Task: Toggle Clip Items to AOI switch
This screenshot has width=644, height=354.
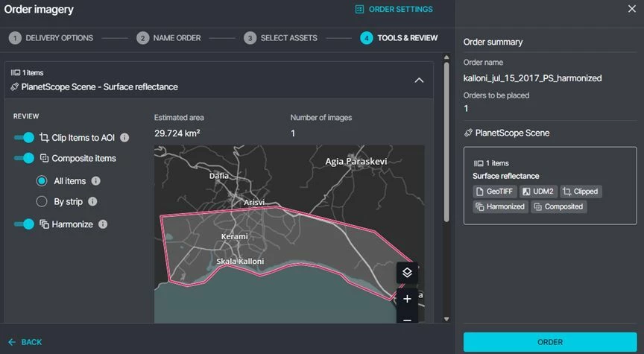Action: tap(24, 138)
